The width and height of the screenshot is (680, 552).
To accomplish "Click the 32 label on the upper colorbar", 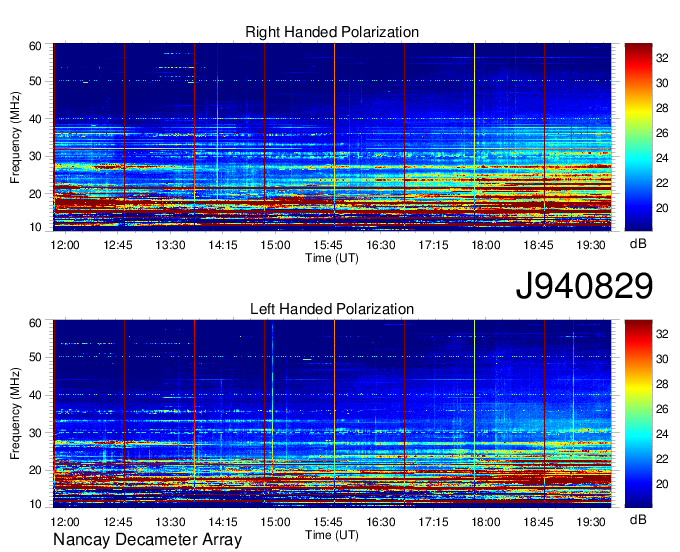I will [x=662, y=58].
